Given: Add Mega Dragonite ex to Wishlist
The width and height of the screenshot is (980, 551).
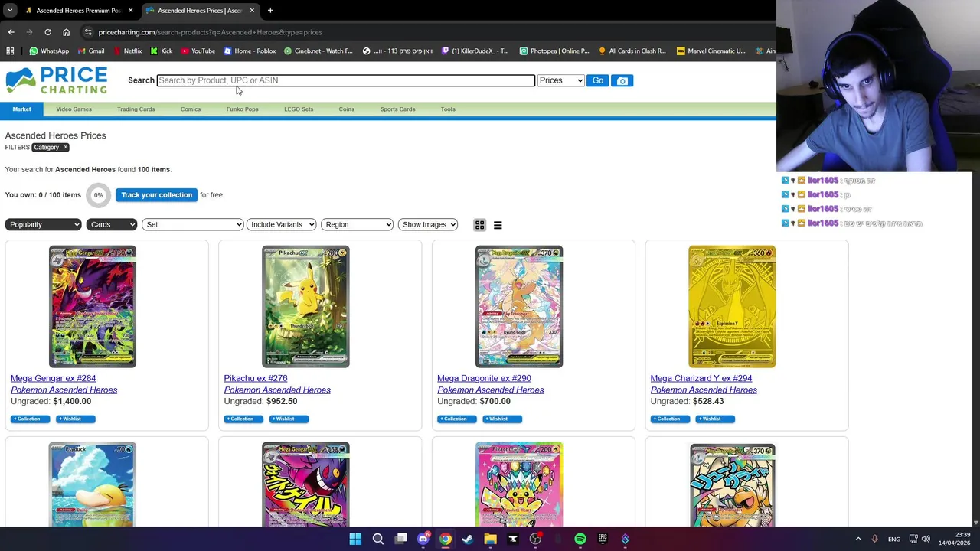Looking at the screenshot, I should point(502,419).
